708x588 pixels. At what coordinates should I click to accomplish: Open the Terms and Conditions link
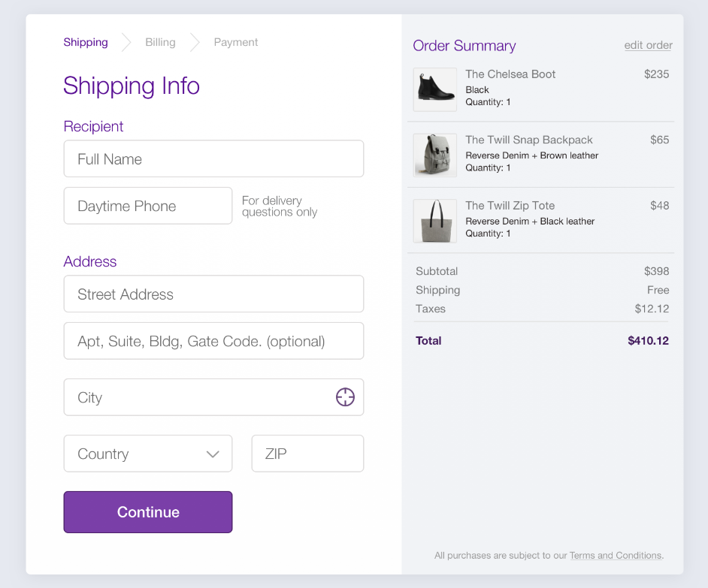[x=616, y=556]
